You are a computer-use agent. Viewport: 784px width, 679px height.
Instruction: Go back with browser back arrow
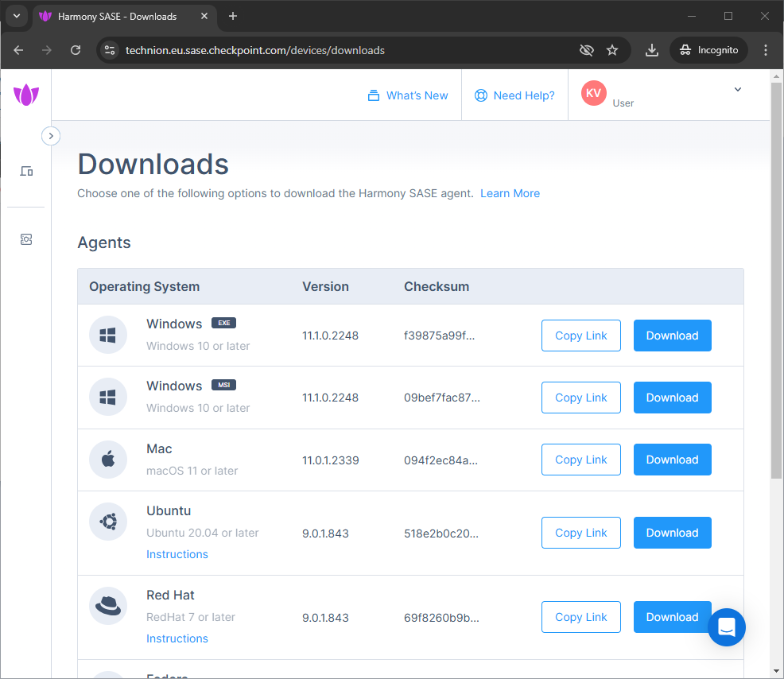click(18, 50)
